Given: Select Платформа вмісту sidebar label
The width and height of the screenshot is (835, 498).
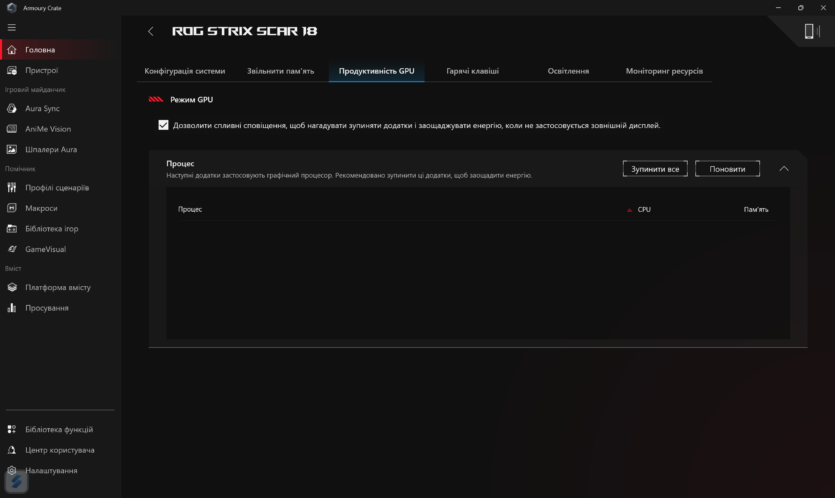Looking at the screenshot, I should (x=58, y=287).
